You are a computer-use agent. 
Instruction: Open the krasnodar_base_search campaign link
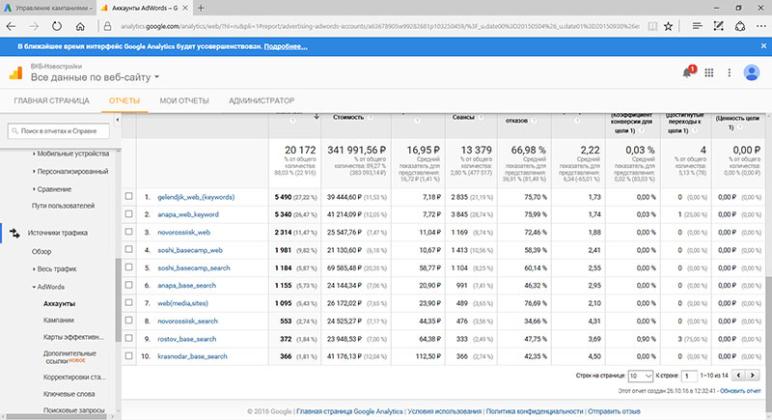[x=193, y=356]
